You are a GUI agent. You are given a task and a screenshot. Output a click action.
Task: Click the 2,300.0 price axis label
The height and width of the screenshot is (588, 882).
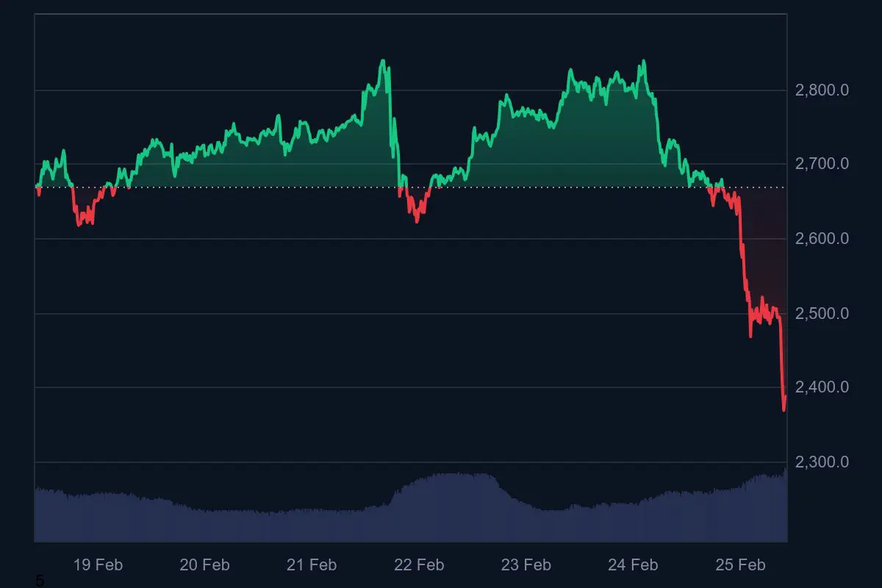pos(822,462)
